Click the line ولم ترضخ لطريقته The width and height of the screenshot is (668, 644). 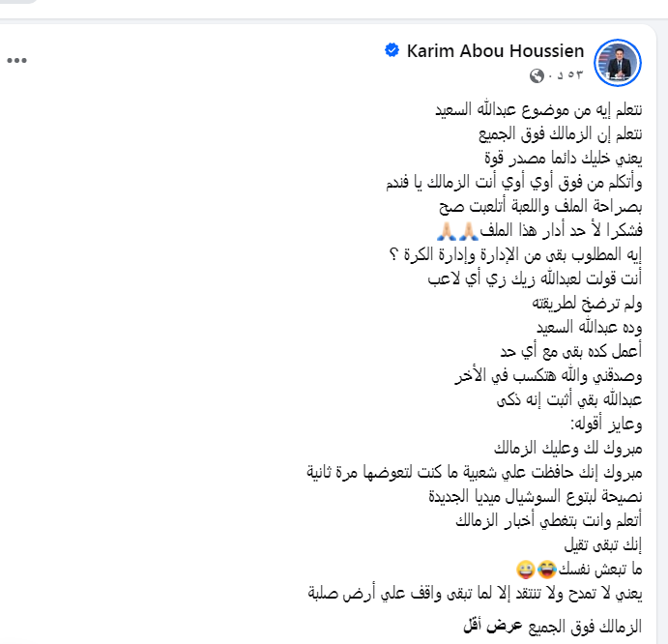point(587,304)
